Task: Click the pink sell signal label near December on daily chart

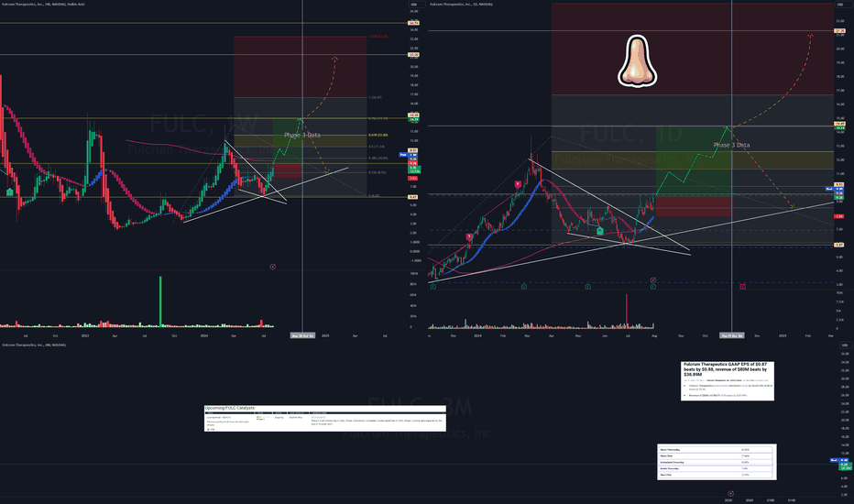Action: click(x=469, y=237)
